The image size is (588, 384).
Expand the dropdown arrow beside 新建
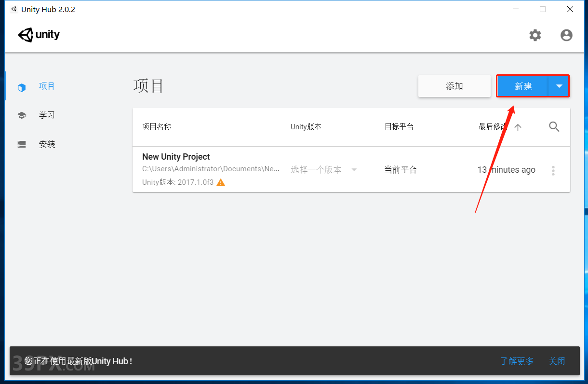(x=559, y=86)
